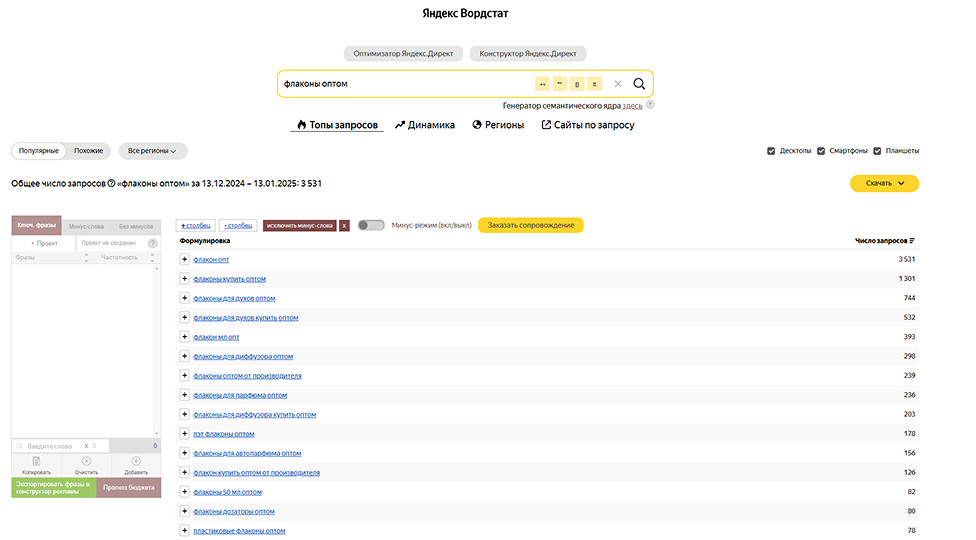This screenshot has width=976, height=540.
Task: Click the '+ столбец' button
Action: (195, 225)
